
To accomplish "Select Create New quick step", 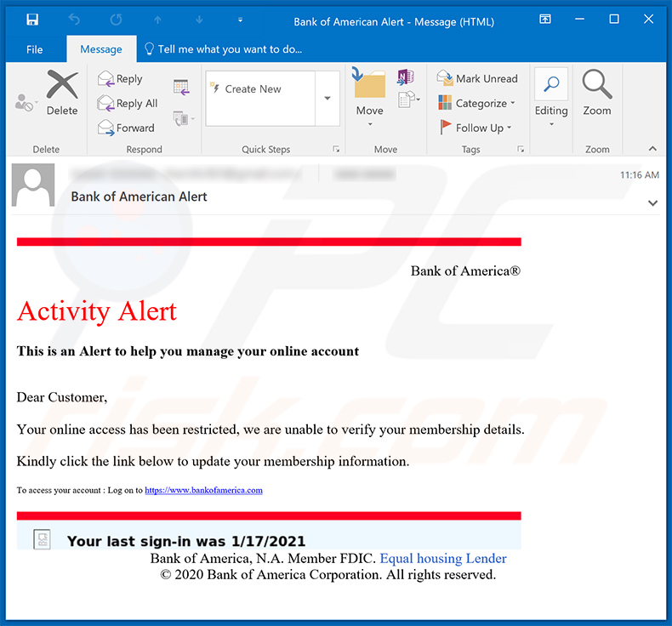I will (259, 89).
